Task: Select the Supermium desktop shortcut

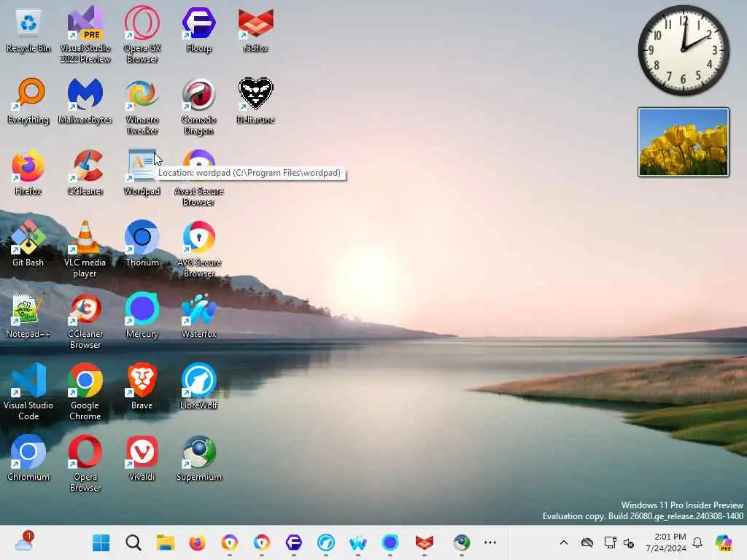Action: (198, 458)
